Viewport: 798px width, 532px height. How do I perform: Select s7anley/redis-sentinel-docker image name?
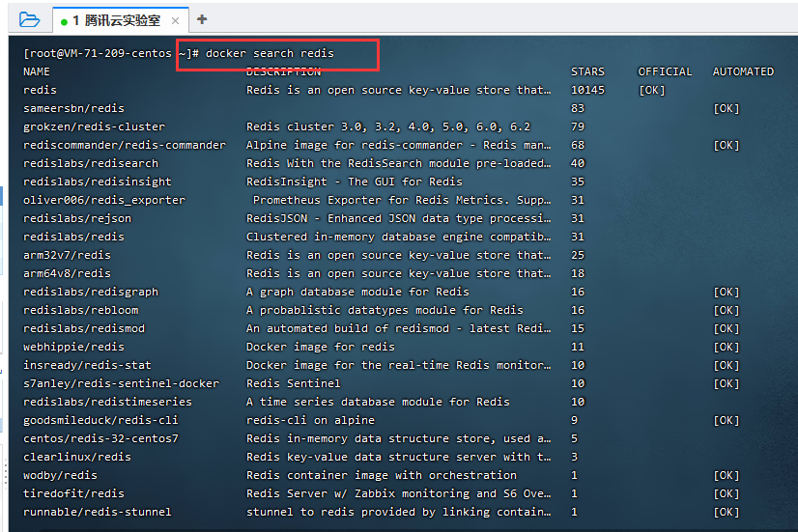tap(121, 383)
